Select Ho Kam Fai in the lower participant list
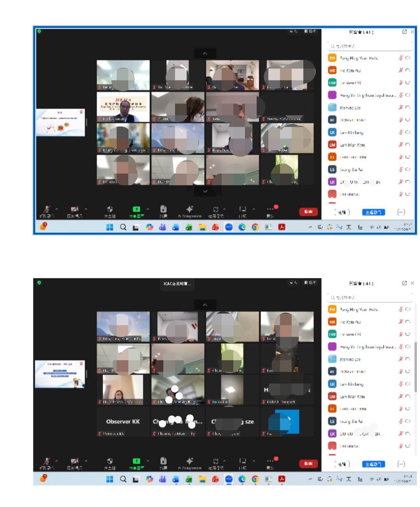420x507 pixels. tap(350, 322)
